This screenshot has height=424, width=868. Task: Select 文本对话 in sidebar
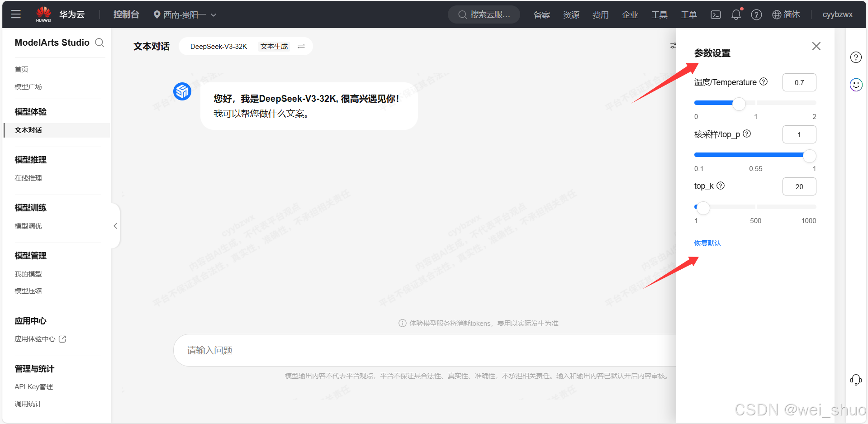coord(57,130)
